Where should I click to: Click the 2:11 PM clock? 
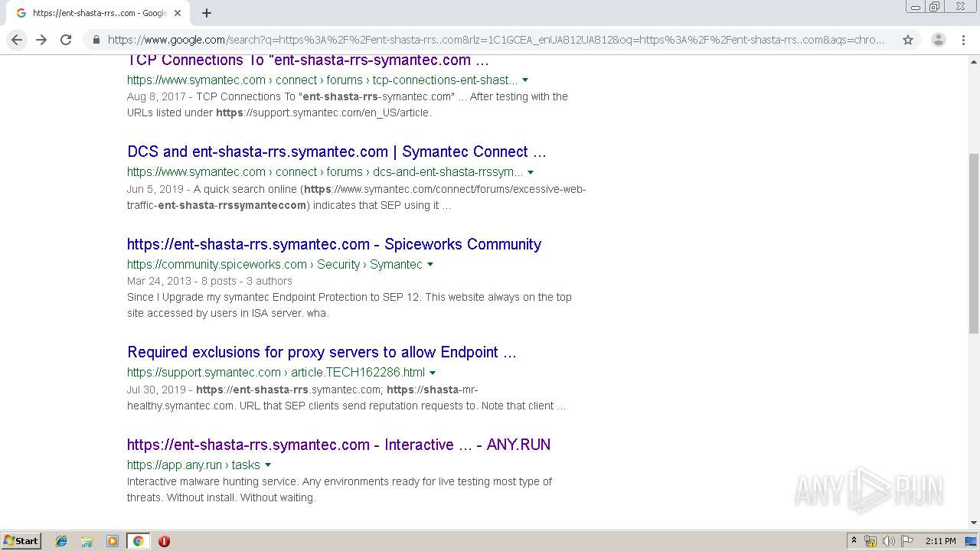pyautogui.click(x=940, y=541)
